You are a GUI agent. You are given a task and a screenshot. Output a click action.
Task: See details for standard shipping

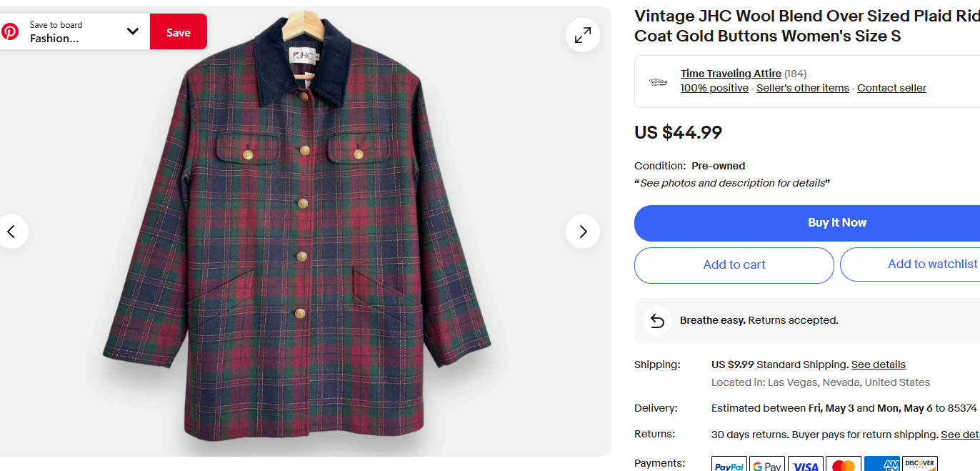click(878, 365)
